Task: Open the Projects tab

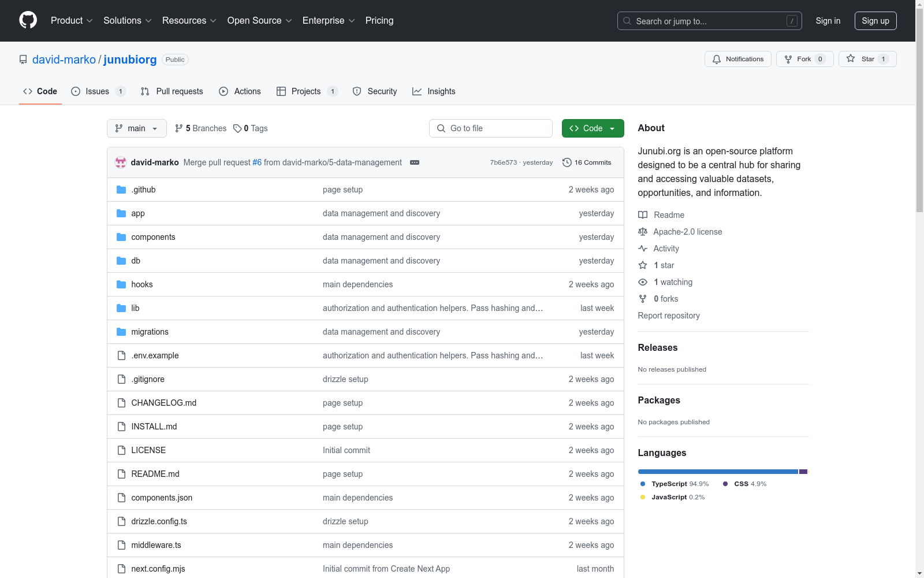Action: 307,91
